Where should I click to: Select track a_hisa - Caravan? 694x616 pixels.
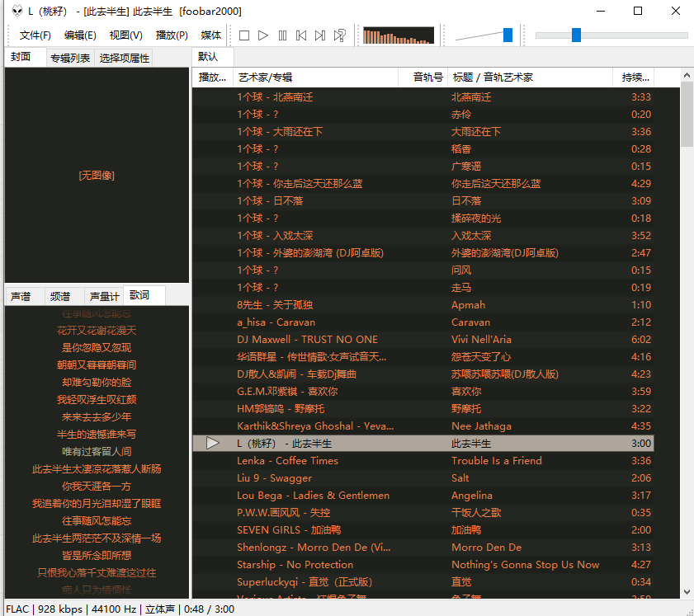click(x=423, y=322)
